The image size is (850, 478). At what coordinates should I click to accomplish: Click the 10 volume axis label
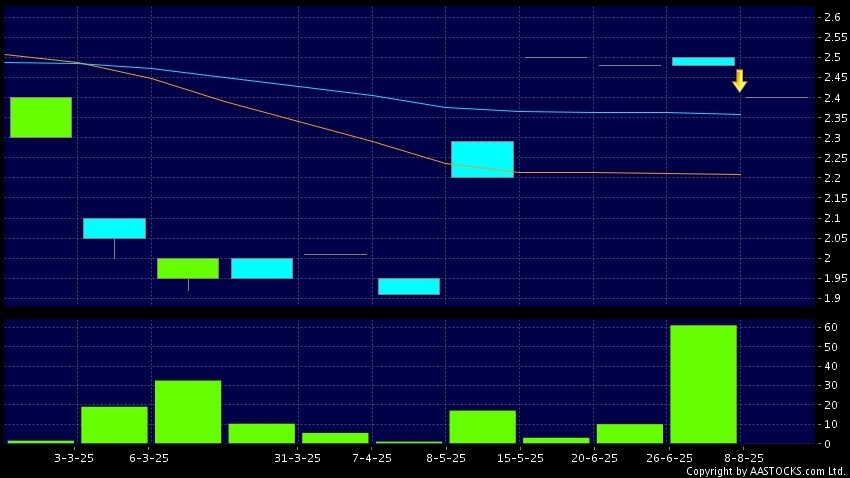coord(830,424)
